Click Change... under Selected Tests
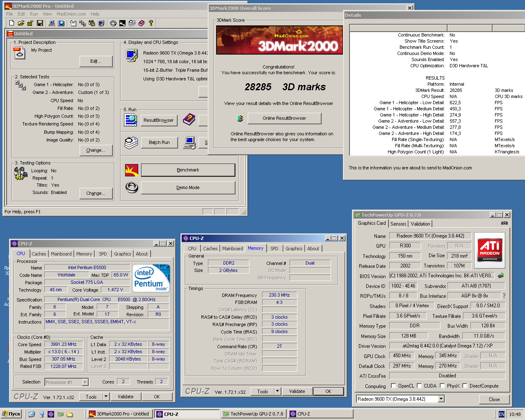Viewport: 525px width, 420px height. [96, 150]
